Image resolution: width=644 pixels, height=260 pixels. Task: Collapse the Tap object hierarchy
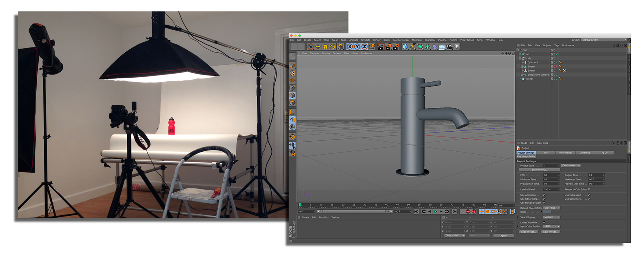tap(518, 50)
